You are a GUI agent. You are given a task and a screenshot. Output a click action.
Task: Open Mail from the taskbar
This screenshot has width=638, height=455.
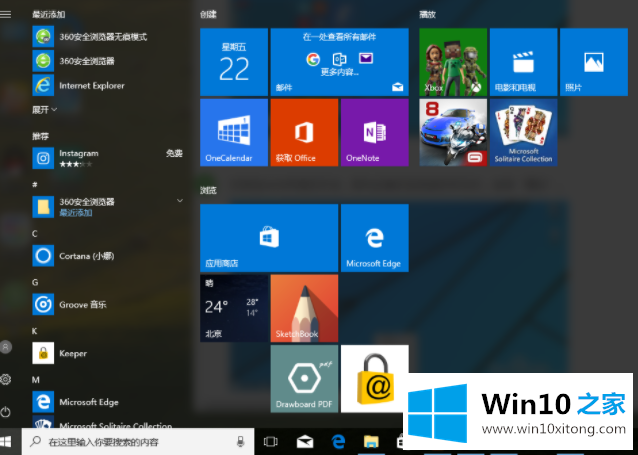[x=305, y=442]
